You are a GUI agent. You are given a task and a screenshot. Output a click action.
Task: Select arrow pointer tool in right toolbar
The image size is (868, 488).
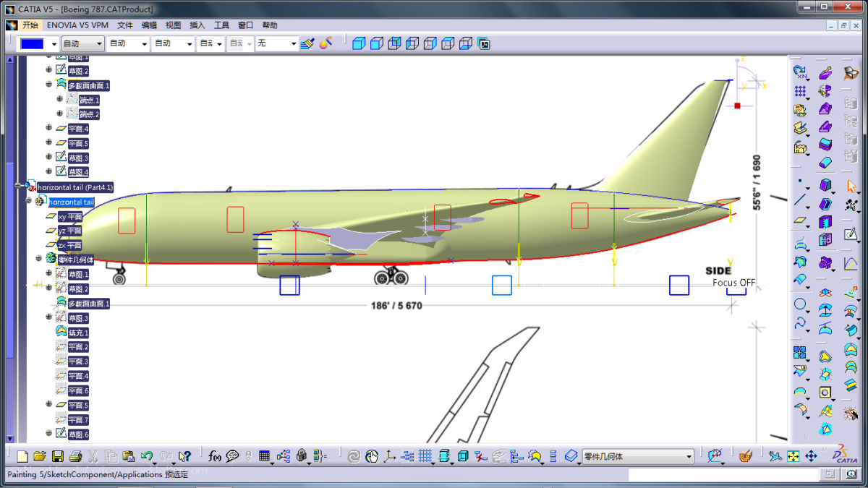coord(851,185)
